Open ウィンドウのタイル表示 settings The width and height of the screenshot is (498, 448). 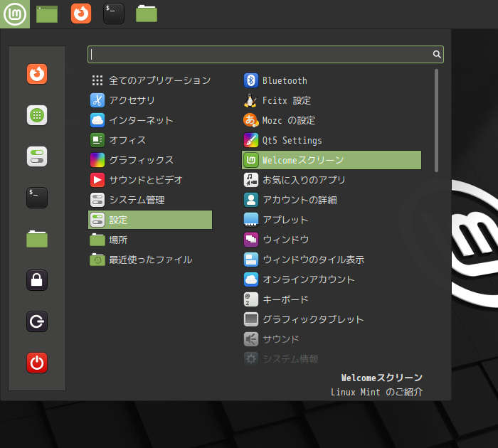click(332, 260)
